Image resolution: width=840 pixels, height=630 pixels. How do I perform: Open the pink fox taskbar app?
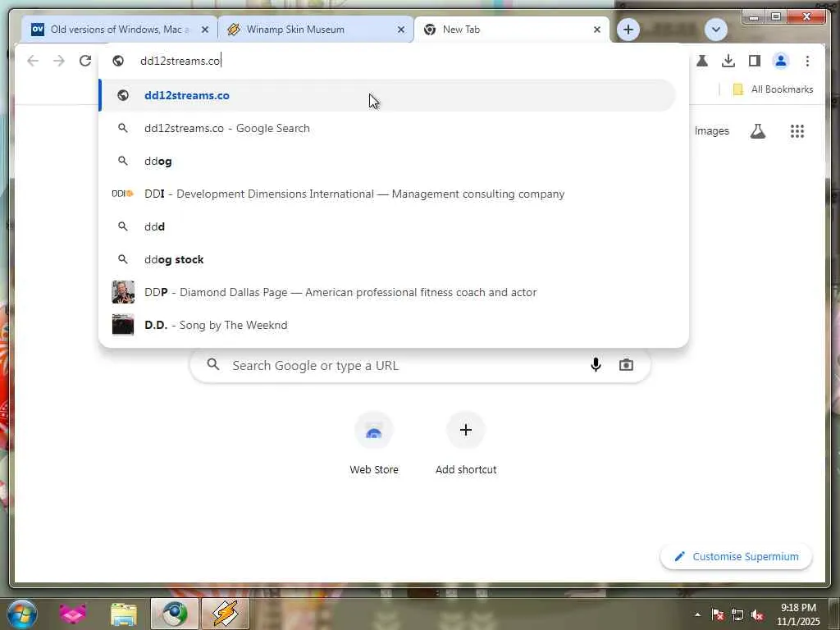pos(73,614)
